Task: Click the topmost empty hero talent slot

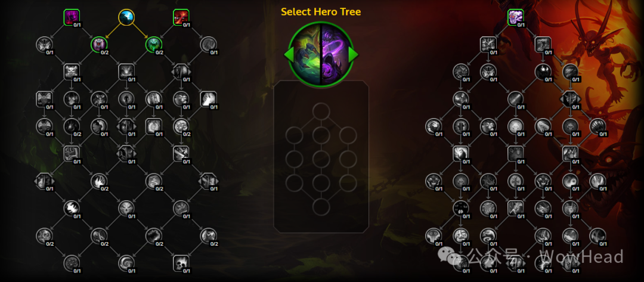Action: click(321, 111)
